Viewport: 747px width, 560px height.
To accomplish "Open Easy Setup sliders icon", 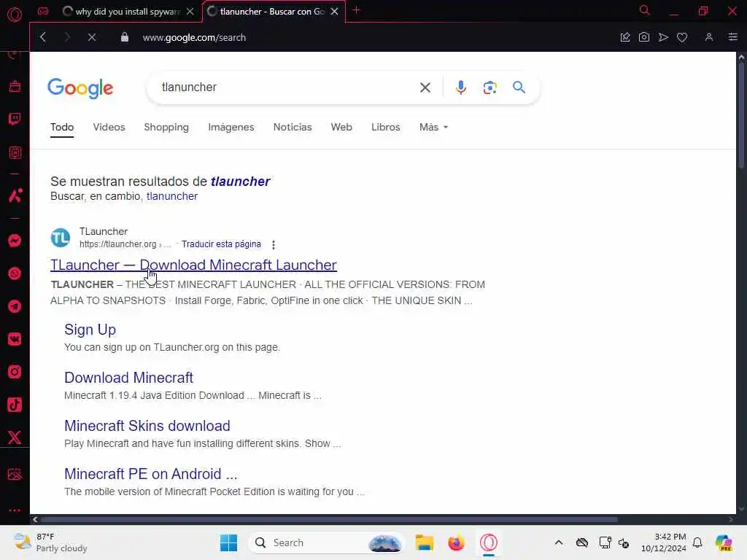I will pyautogui.click(x=733, y=37).
